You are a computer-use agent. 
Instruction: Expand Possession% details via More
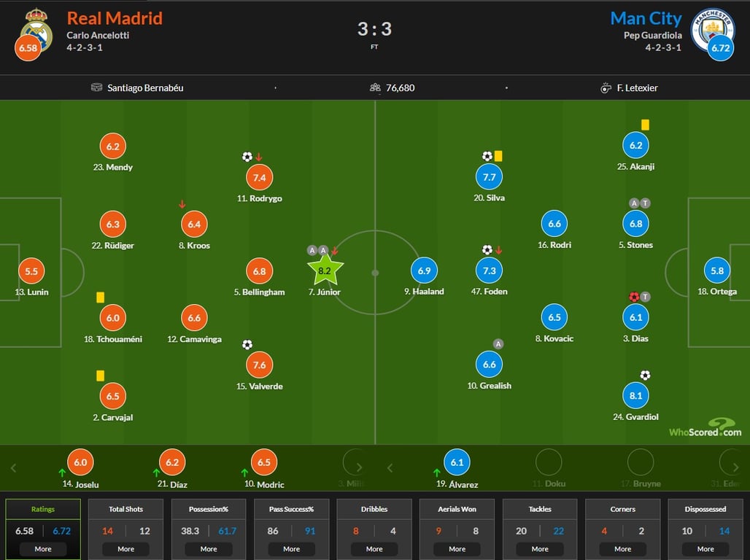pos(209,548)
